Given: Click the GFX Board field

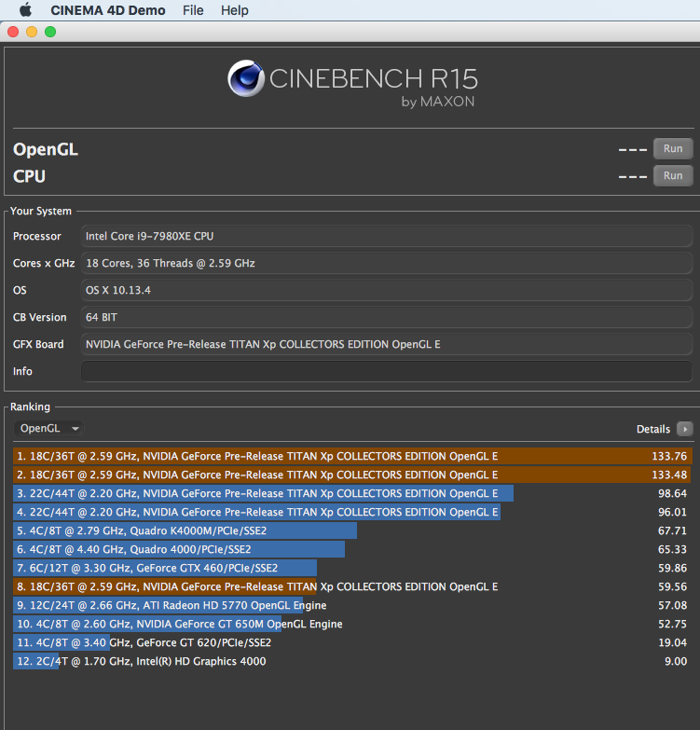Looking at the screenshot, I should click(x=387, y=344).
